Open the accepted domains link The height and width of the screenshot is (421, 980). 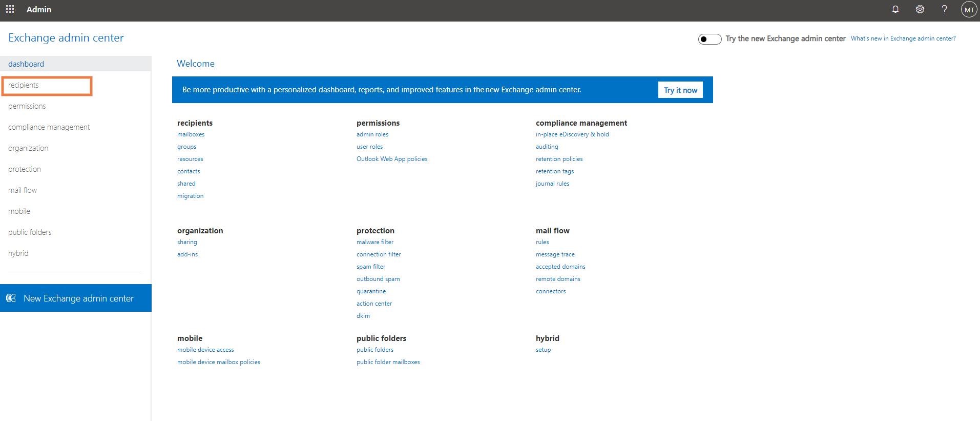coord(560,267)
